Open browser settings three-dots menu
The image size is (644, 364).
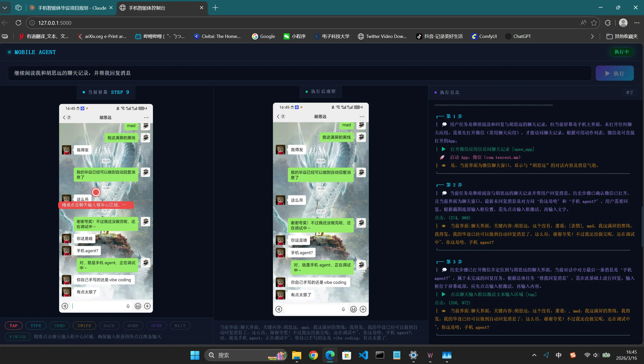pos(637,23)
